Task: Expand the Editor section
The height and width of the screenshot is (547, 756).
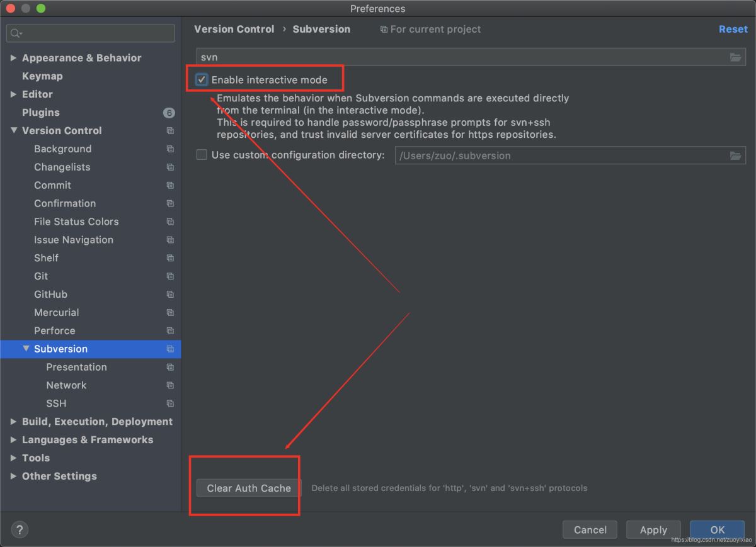Action: [x=13, y=94]
